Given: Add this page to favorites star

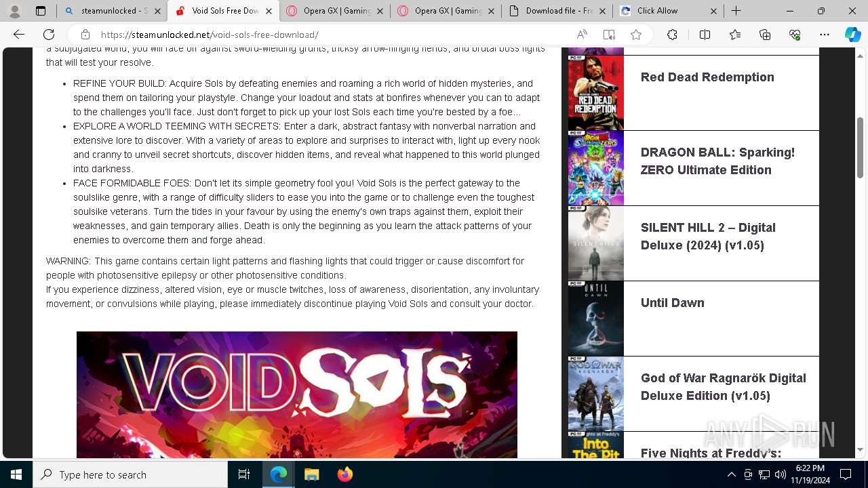Looking at the screenshot, I should [x=636, y=35].
